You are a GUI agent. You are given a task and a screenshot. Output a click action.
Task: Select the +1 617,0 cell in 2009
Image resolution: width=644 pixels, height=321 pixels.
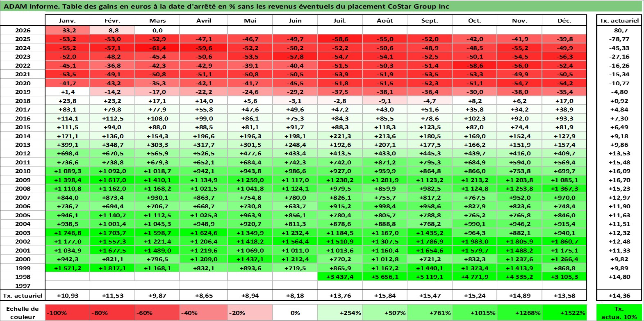tap(112, 180)
